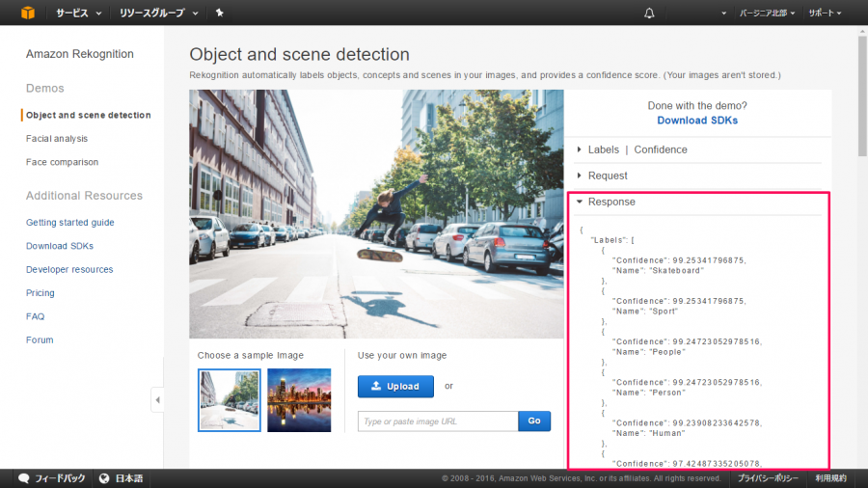Click the Upload button
The image size is (868, 488).
tap(395, 386)
